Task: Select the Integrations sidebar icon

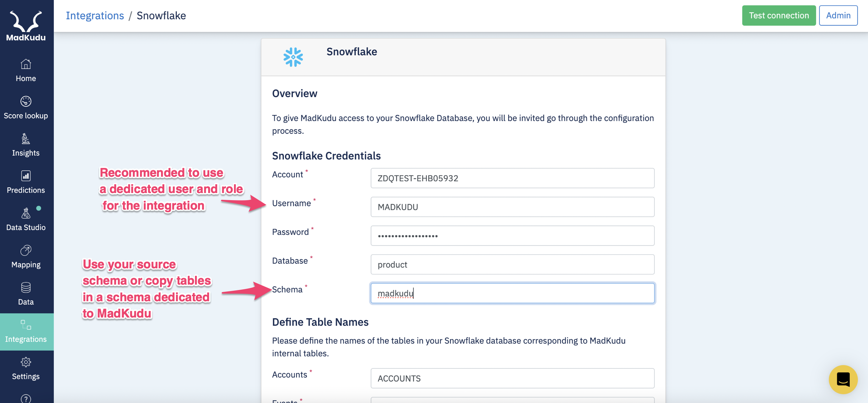Action: click(x=26, y=325)
